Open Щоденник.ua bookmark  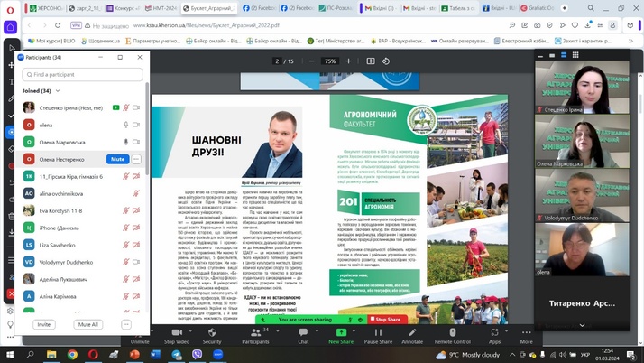coord(100,41)
